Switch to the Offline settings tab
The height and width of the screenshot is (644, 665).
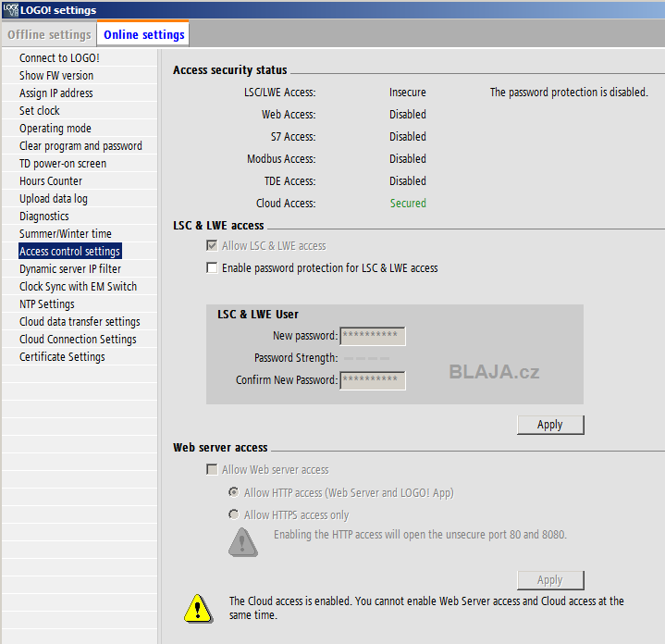(x=49, y=34)
